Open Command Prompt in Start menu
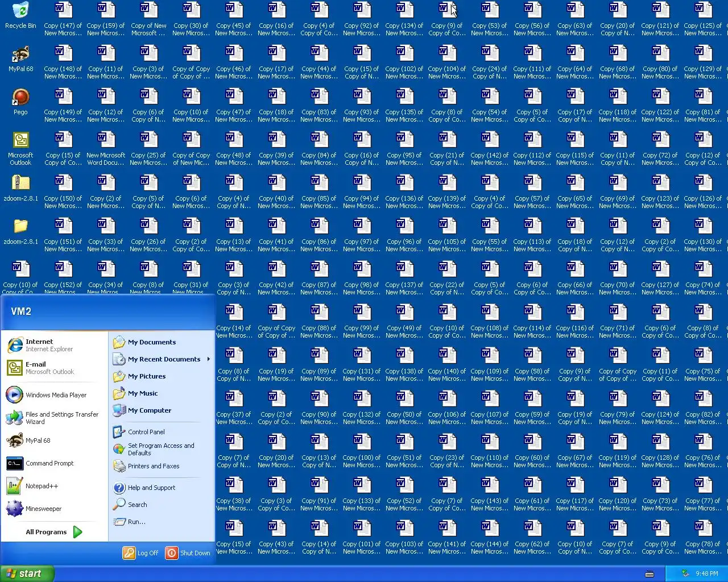The width and height of the screenshot is (728, 582). pos(55,463)
